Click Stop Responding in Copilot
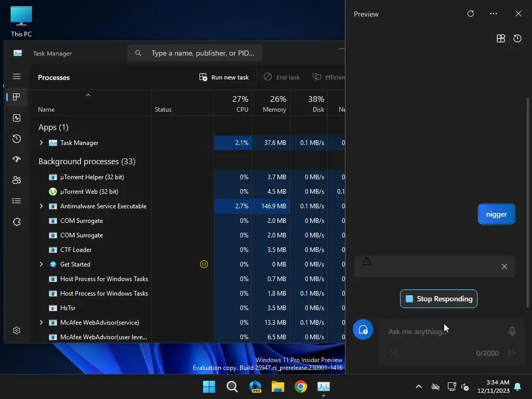 (438, 299)
